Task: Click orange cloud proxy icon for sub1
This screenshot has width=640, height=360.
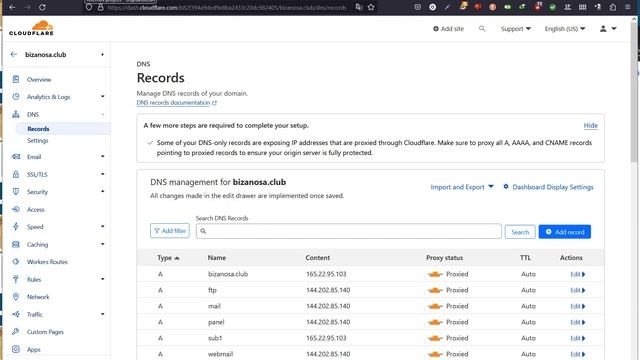Action: tap(435, 338)
